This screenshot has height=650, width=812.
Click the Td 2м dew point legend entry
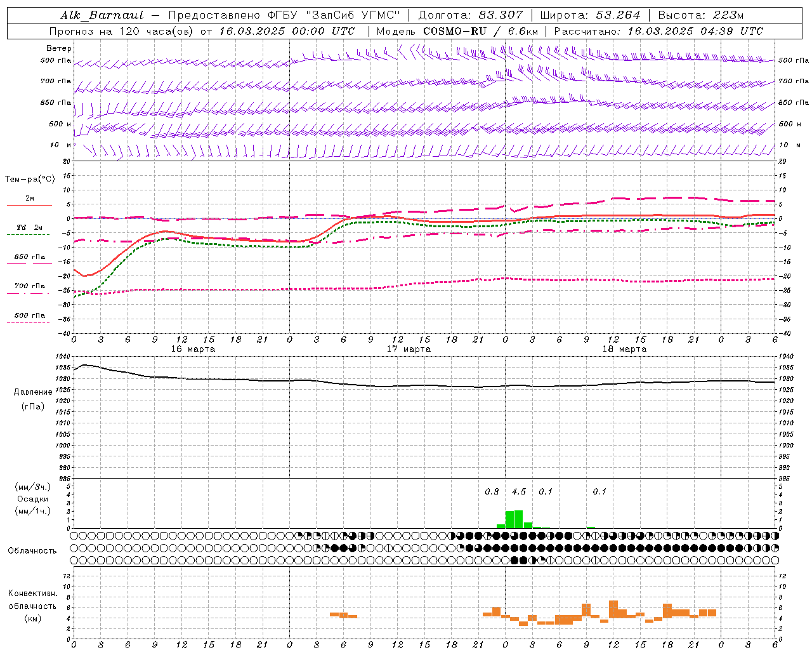click(29, 227)
